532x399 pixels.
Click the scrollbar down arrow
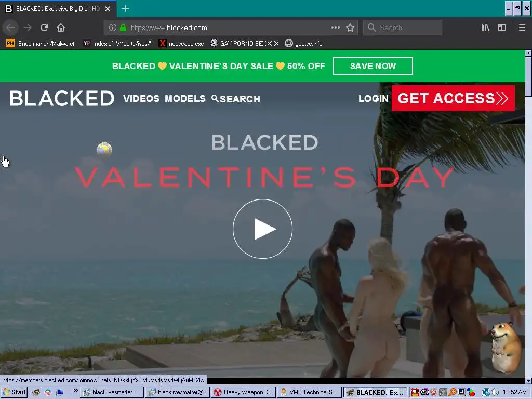coord(528,381)
